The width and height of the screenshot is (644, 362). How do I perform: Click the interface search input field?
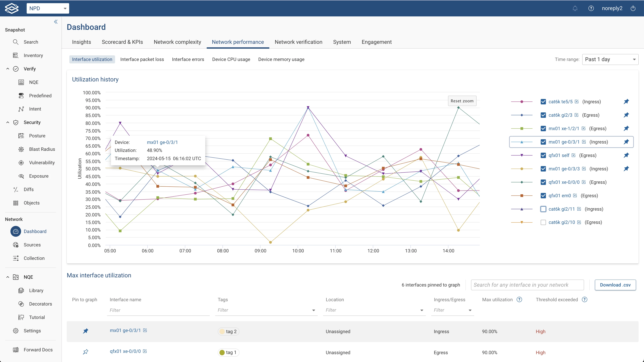(x=527, y=285)
